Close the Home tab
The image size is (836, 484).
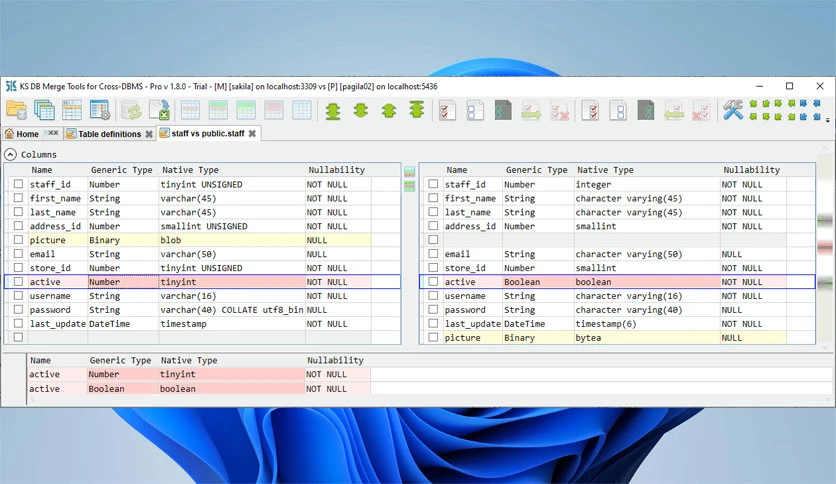coord(53,133)
